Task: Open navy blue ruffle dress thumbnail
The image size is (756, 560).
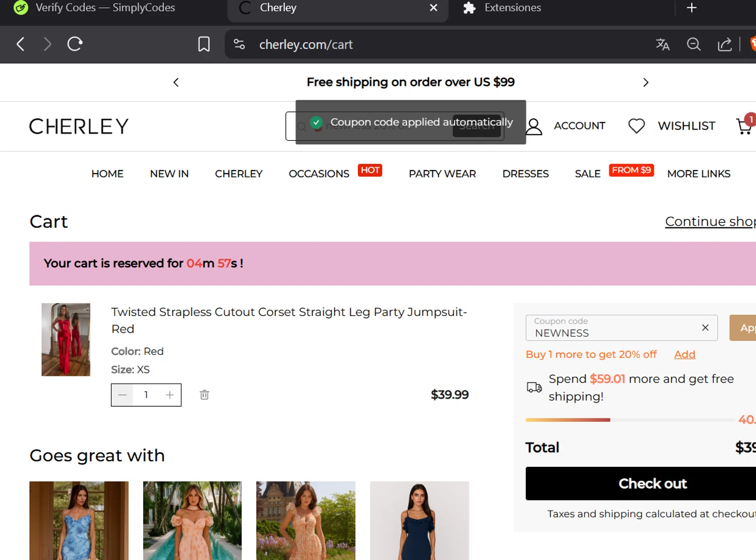Action: point(419,521)
